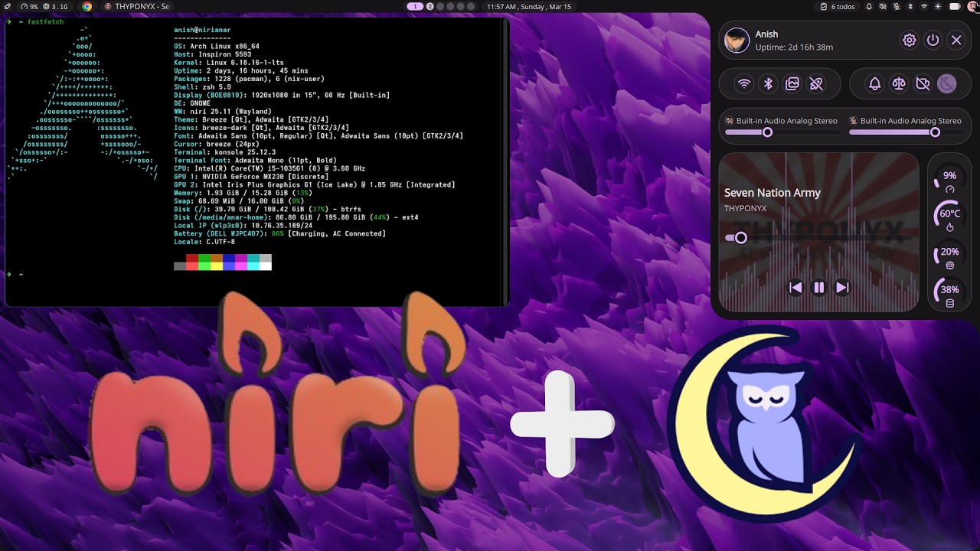Click the Seven Nation Army track title
Screen dimensions: 980x551
pyautogui.click(x=773, y=193)
